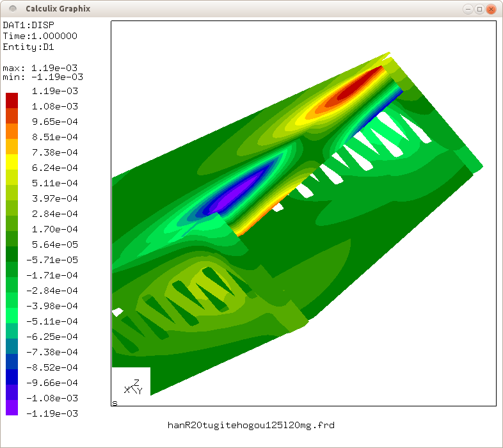Click the legend value -9.66e-04

tap(52, 383)
